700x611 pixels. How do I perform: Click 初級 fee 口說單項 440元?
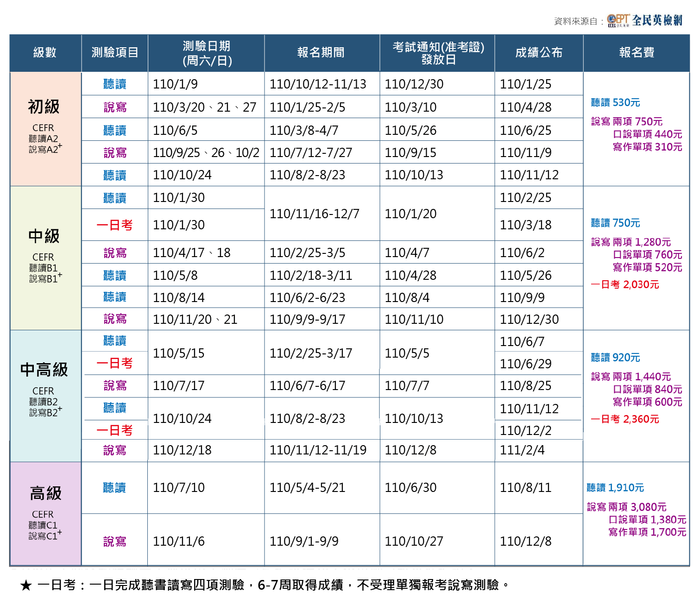click(647, 134)
